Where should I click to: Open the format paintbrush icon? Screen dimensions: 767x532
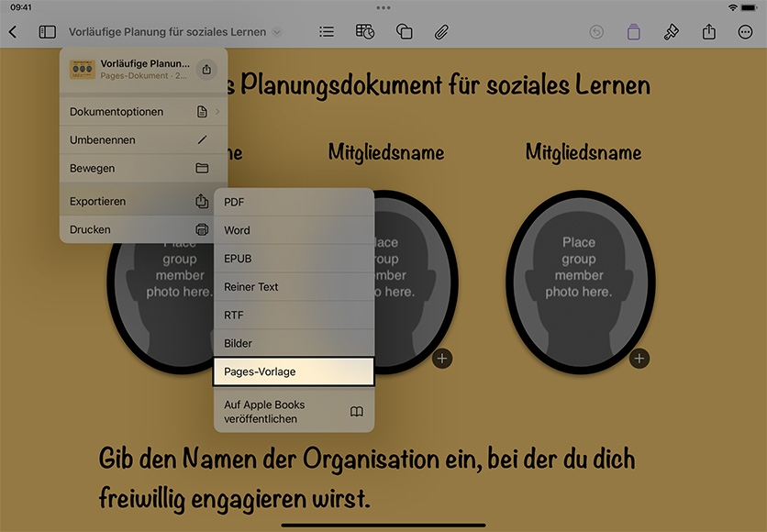tap(672, 32)
